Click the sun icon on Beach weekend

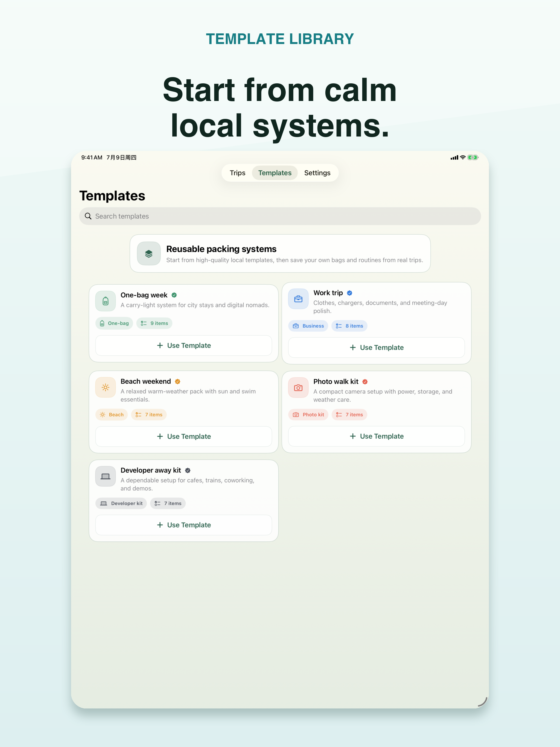pos(105,387)
